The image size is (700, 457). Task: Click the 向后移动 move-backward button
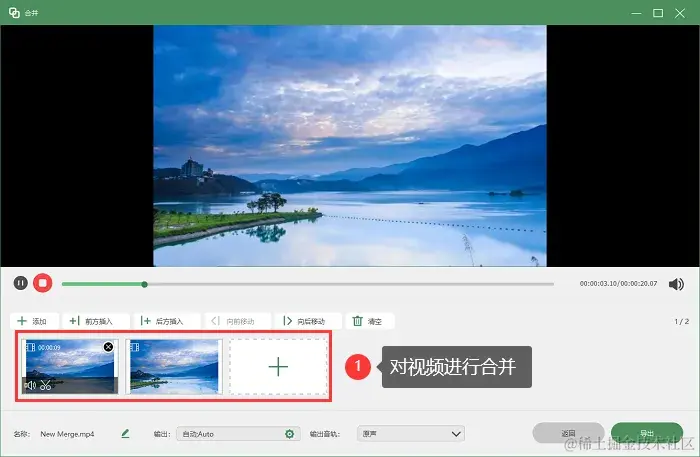[x=308, y=321]
